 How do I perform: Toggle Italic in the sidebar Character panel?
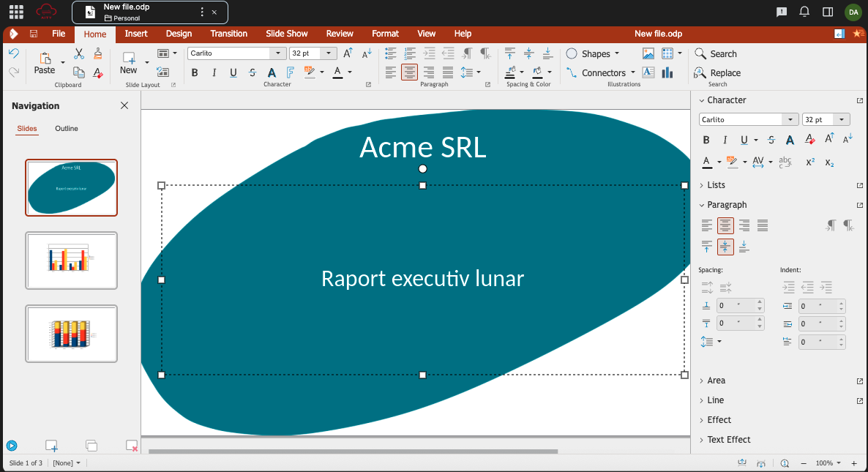tap(725, 140)
